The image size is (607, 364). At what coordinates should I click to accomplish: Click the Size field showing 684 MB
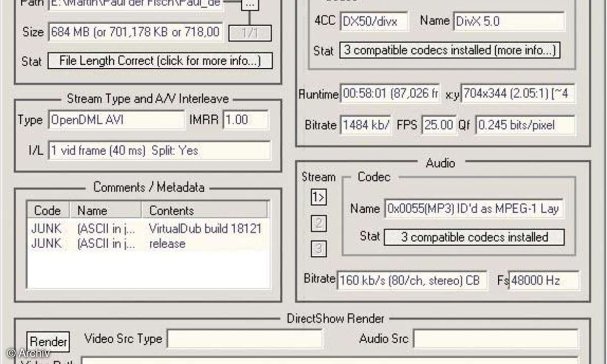136,32
